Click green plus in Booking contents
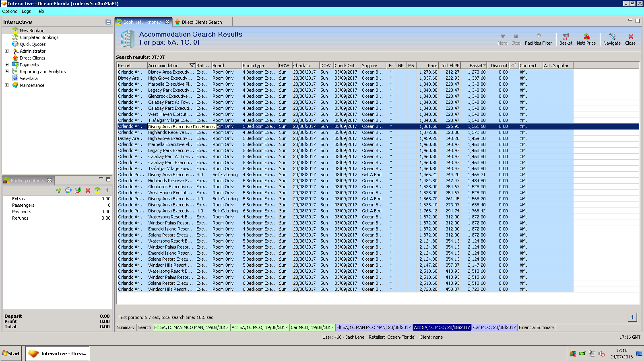This screenshot has width=644, height=362. point(59,190)
